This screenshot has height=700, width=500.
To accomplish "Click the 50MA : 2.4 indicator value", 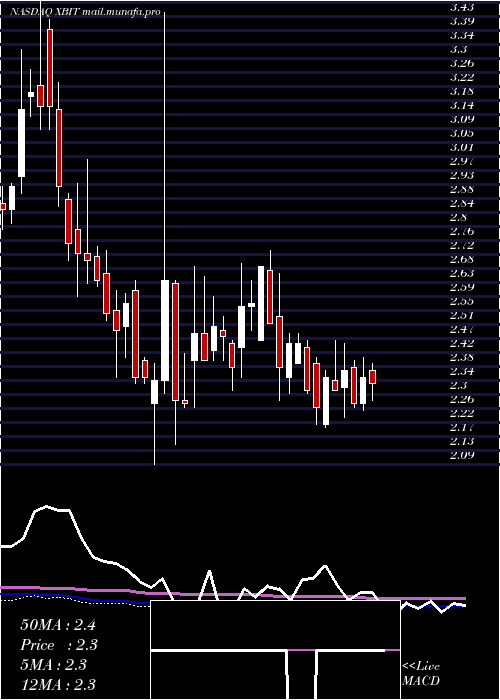I will 58,625.
